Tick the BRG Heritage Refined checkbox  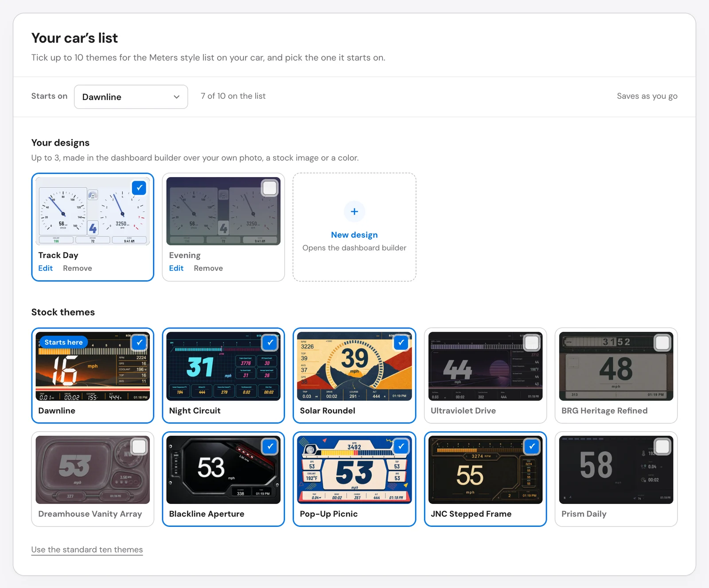pyautogui.click(x=662, y=342)
